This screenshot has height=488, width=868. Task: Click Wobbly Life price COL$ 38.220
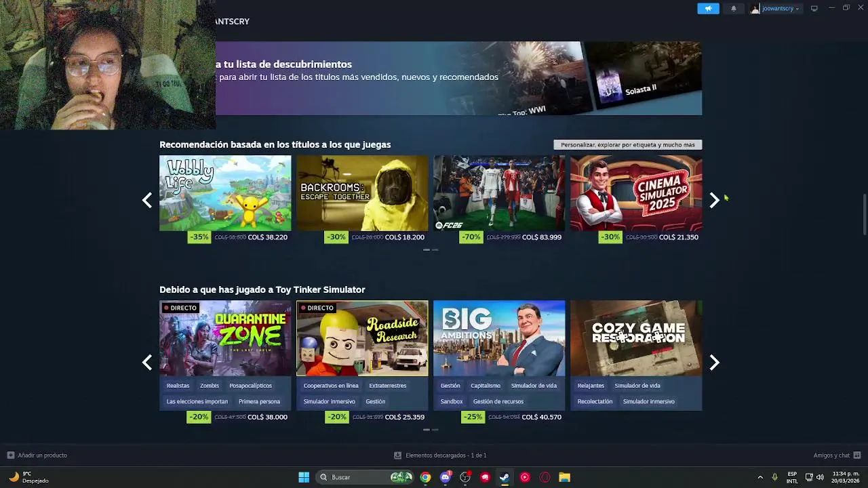pyautogui.click(x=268, y=237)
